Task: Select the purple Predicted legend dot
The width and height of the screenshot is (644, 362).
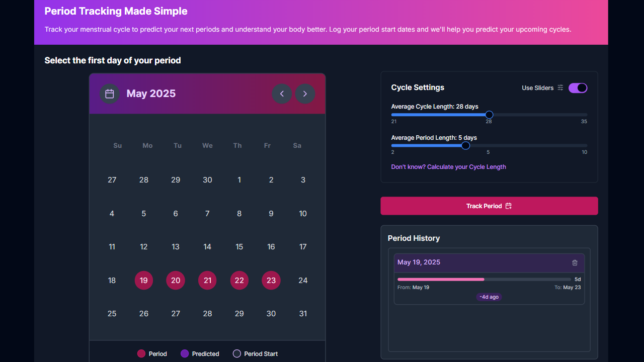Action: point(185,353)
